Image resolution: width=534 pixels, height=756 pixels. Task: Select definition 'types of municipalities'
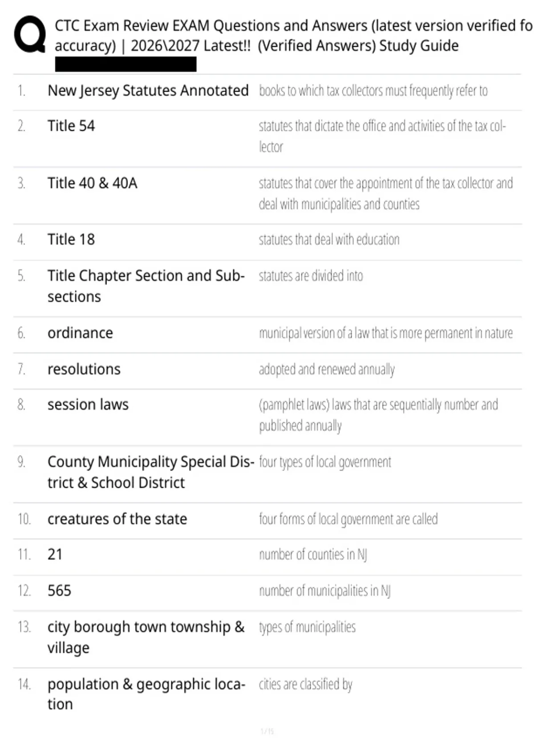[307, 627]
